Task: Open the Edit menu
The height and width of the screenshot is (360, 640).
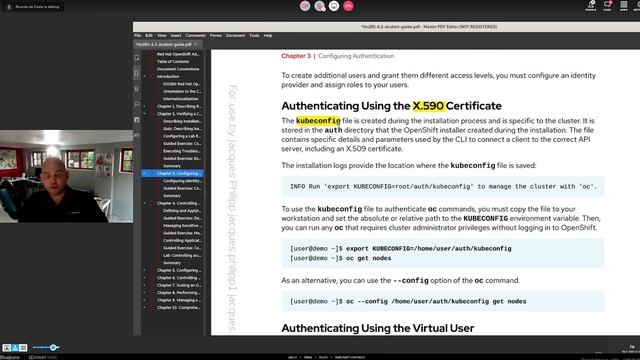Action: click(149, 36)
